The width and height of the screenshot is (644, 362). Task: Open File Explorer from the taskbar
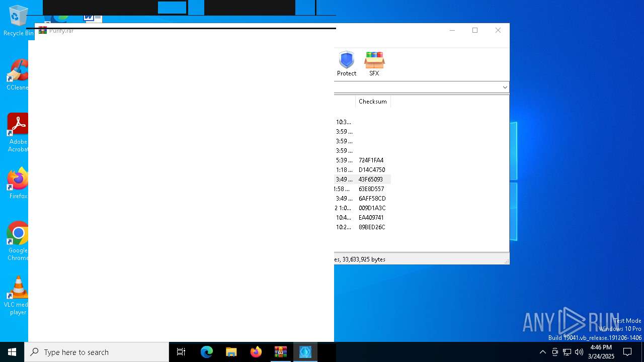click(231, 352)
